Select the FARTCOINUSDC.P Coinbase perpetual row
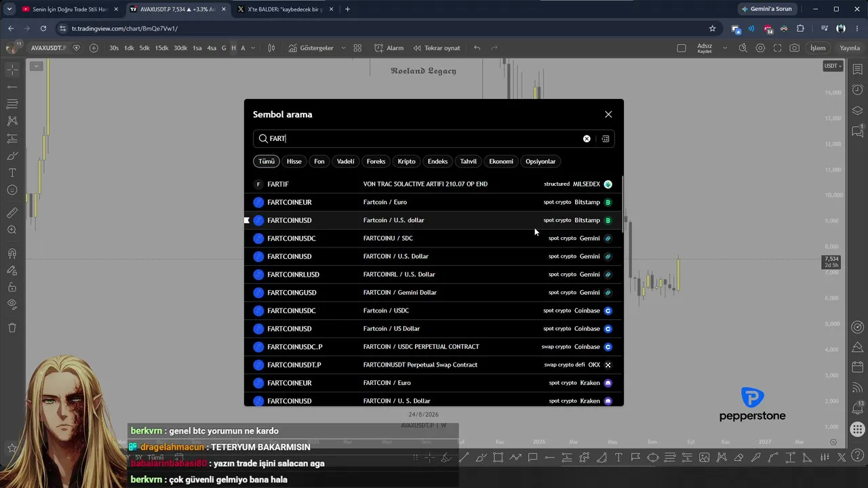Image resolution: width=868 pixels, height=488 pixels. pos(433,347)
